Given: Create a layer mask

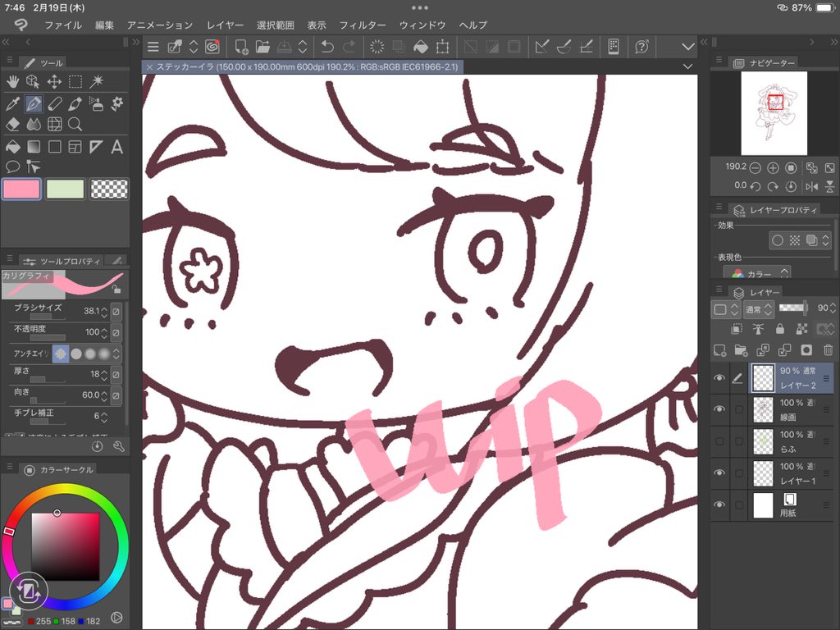Looking at the screenshot, I should click(x=806, y=350).
